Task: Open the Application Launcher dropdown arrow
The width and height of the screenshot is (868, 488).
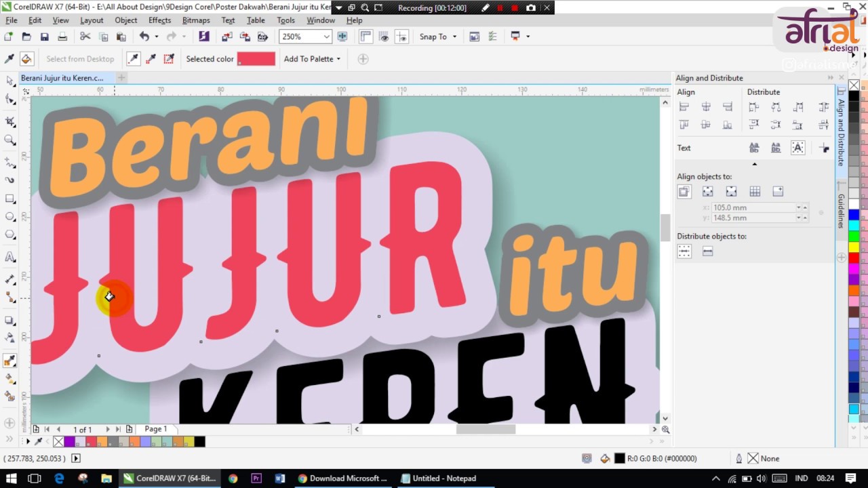Action: [x=528, y=37]
